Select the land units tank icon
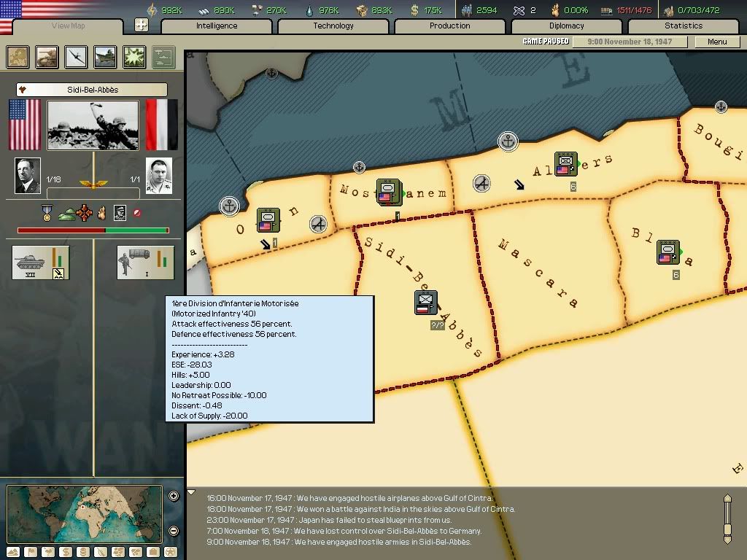The width and height of the screenshot is (747, 560). (x=47, y=57)
